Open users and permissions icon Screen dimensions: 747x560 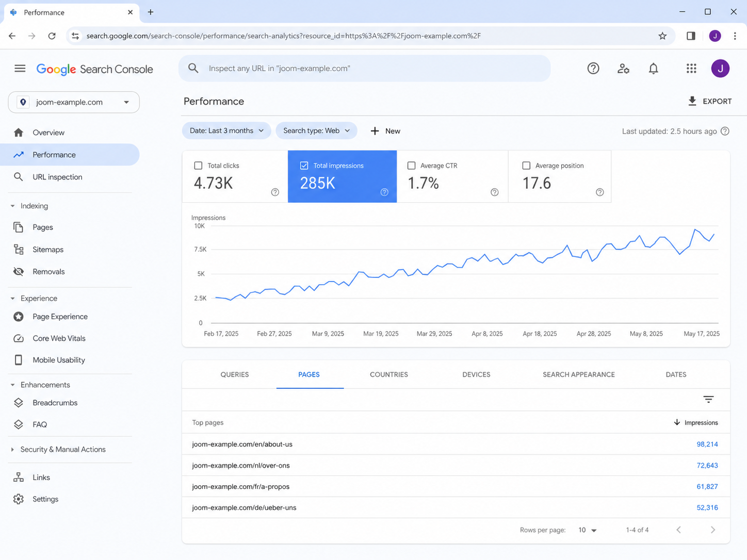623,69
